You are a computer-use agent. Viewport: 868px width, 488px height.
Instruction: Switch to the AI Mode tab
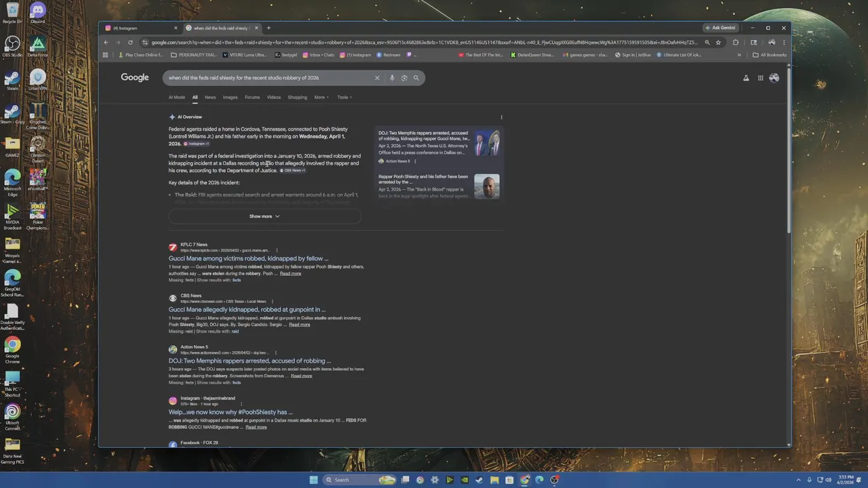coord(176,97)
